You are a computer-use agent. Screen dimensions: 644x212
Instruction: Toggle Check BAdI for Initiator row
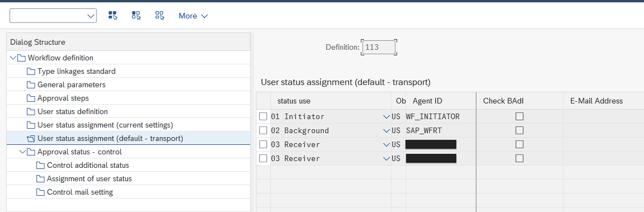[x=519, y=116]
